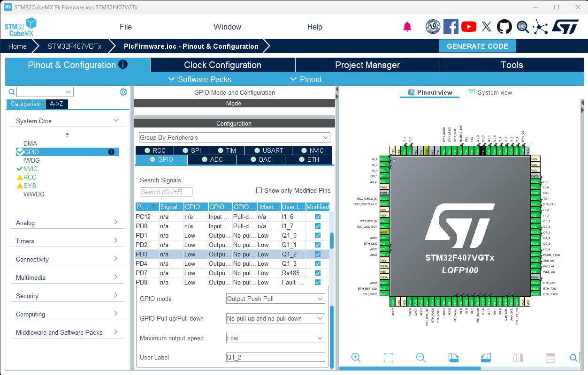Open the YouTube icon link
The height and width of the screenshot is (375, 588).
point(468,27)
